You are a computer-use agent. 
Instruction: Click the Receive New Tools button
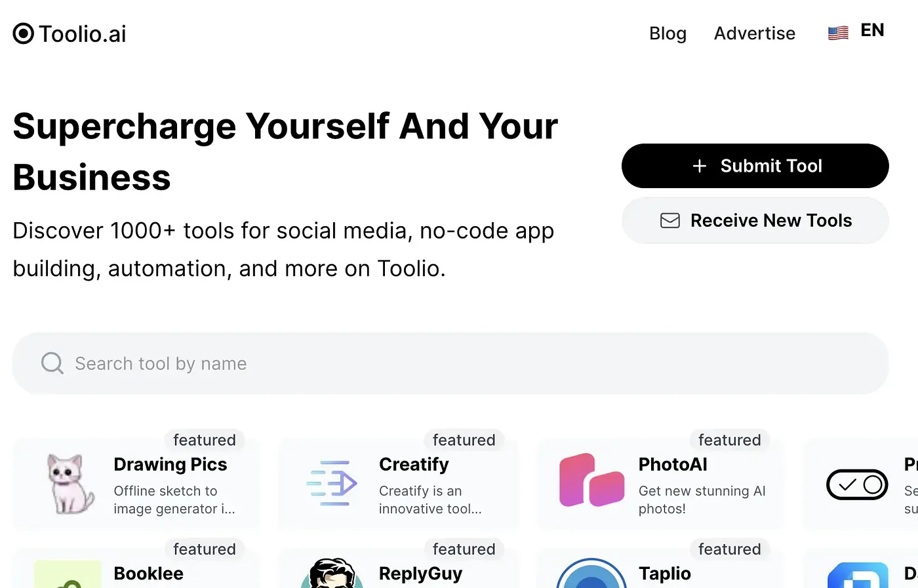[755, 220]
